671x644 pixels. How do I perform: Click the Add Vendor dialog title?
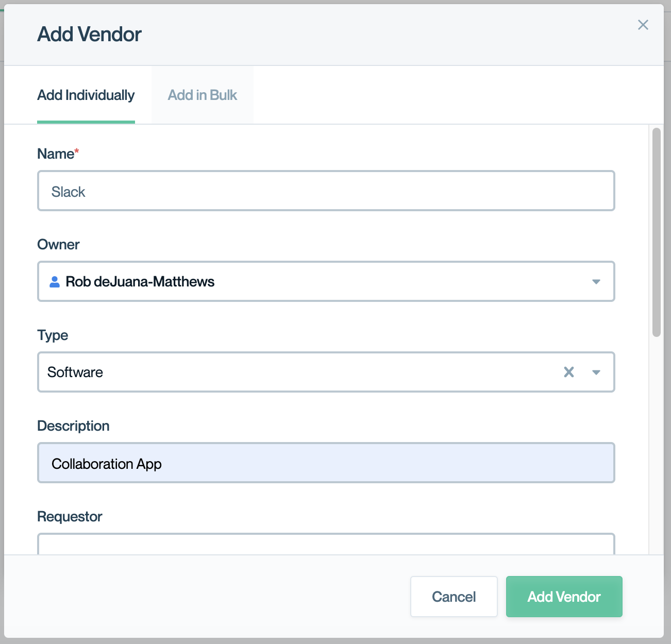89,35
